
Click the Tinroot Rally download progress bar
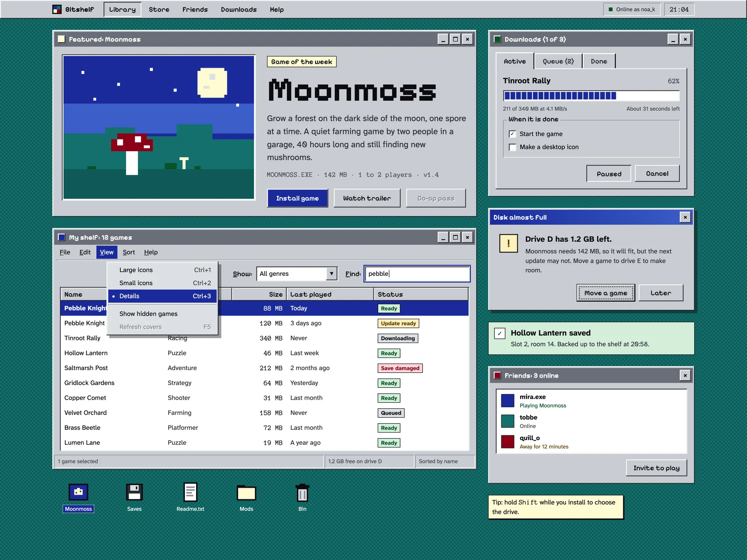coord(591,96)
